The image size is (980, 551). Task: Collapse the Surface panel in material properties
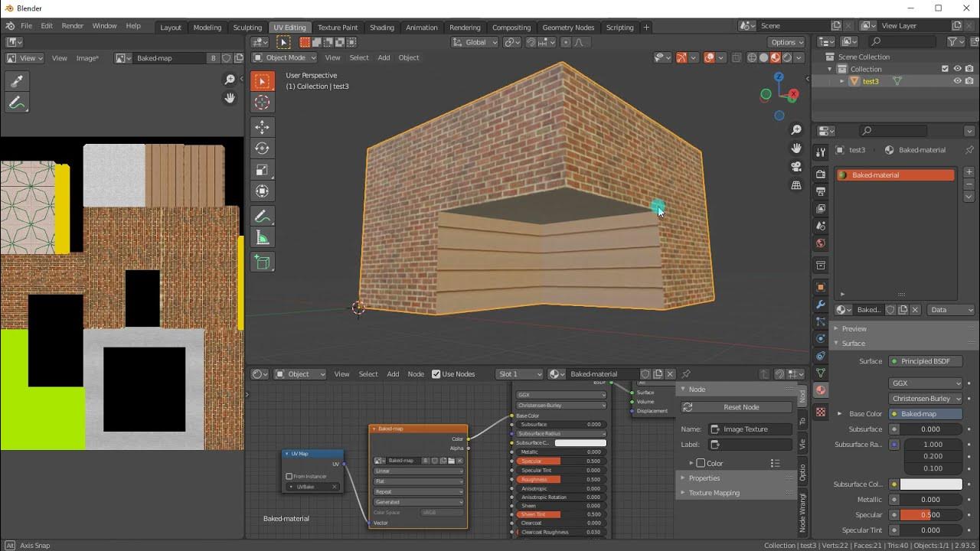853,344
